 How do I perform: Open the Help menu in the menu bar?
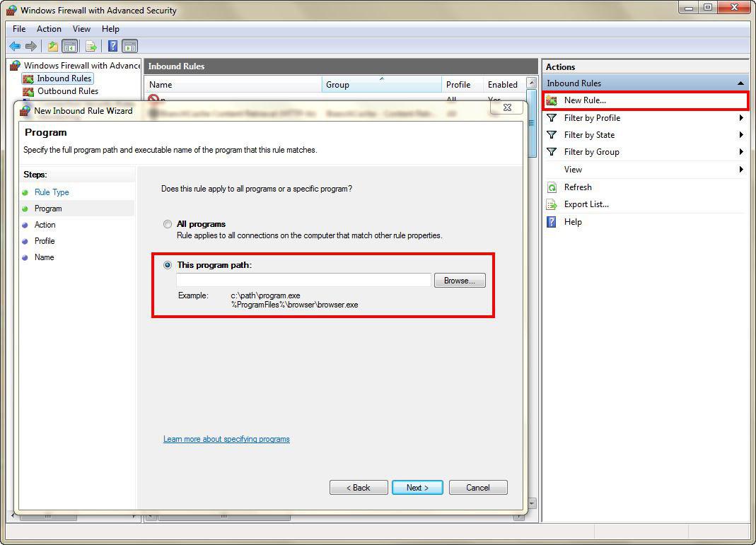(x=110, y=29)
